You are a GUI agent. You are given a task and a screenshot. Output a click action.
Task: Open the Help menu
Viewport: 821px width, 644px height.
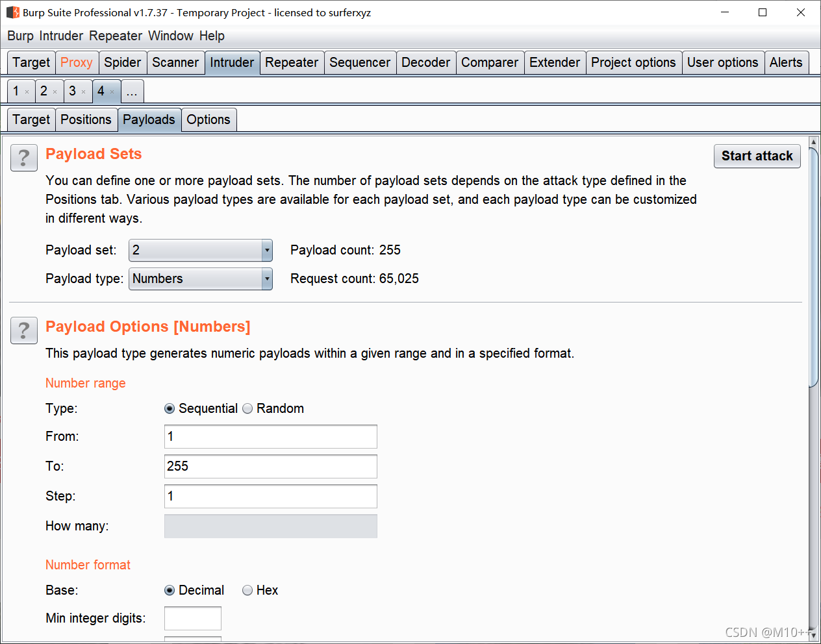coord(212,36)
